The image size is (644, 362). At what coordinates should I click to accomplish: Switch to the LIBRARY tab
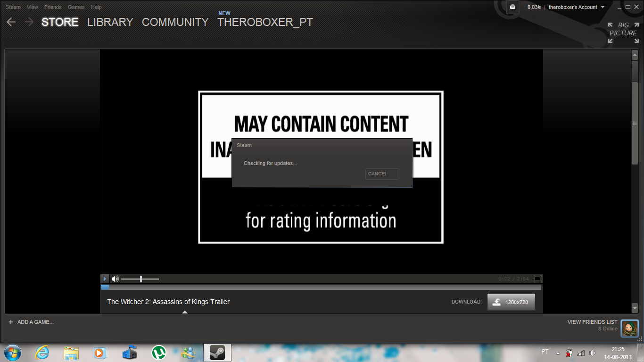tap(110, 22)
